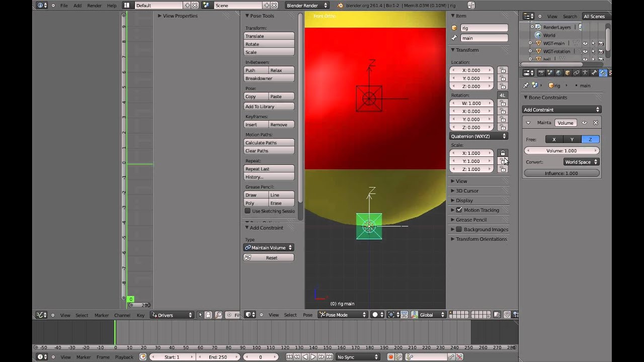Click the record auto-keyframe button
This screenshot has height=362, width=644.
390,357
